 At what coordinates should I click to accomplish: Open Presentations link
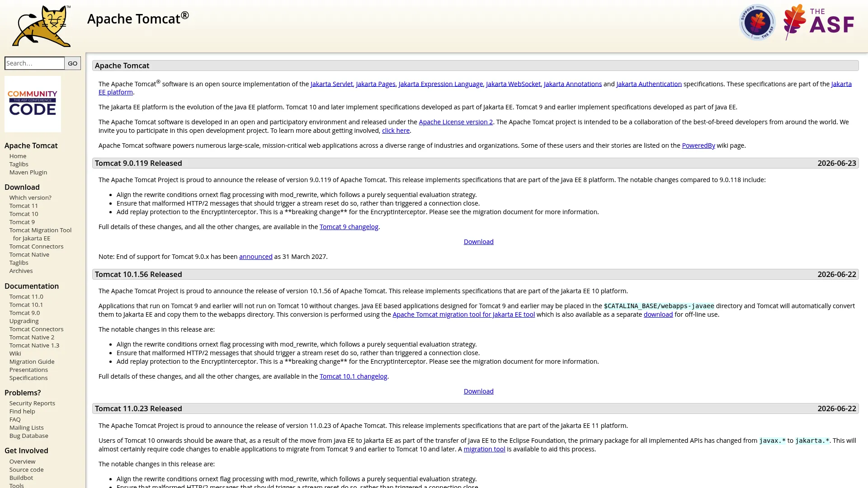28,370
